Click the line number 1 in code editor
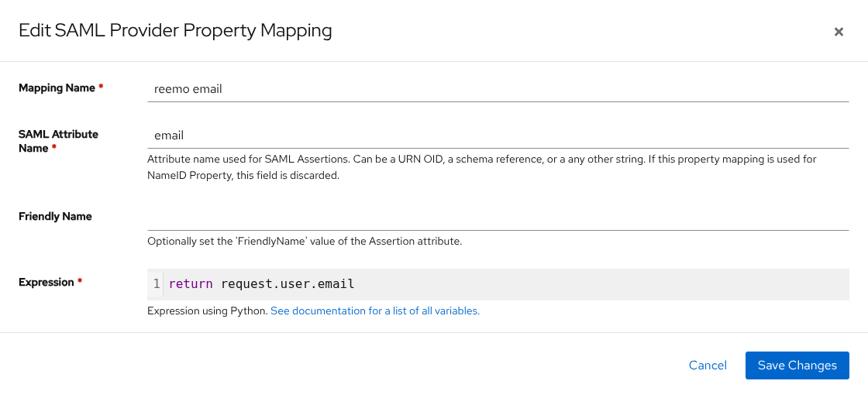Screen dimensions: 868x398 point(157,284)
